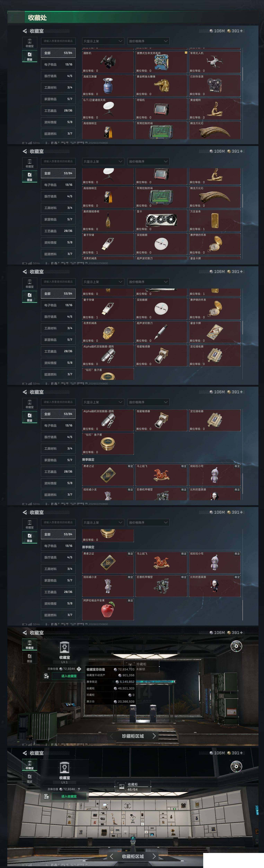Switch to the 工艺藏品 category tab

pyautogui.click(x=58, y=110)
